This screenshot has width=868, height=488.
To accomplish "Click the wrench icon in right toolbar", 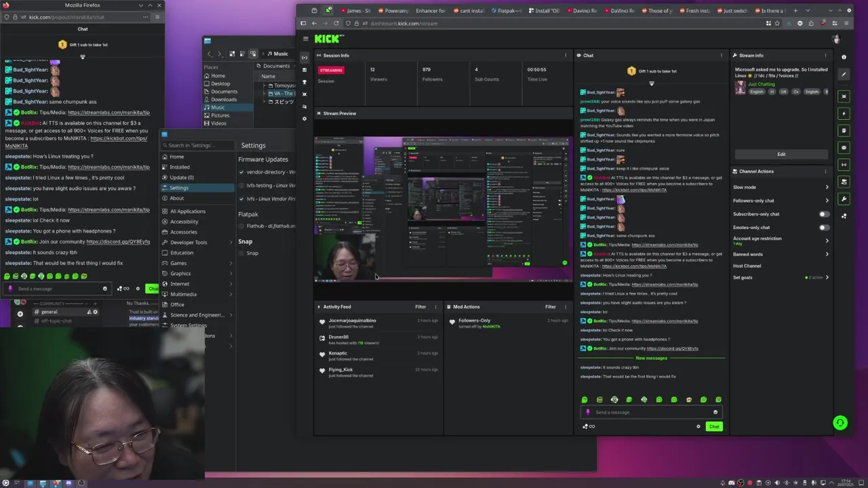I will pyautogui.click(x=844, y=199).
